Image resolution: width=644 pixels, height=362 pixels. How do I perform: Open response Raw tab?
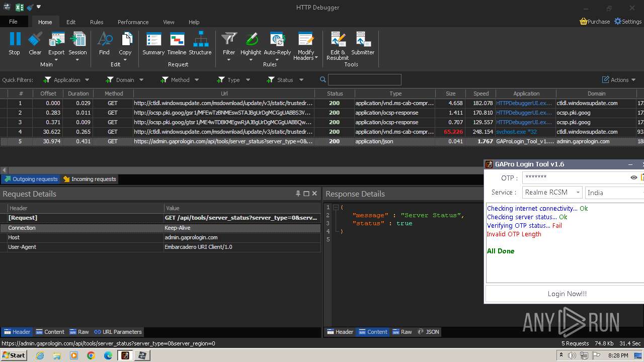tap(402, 332)
